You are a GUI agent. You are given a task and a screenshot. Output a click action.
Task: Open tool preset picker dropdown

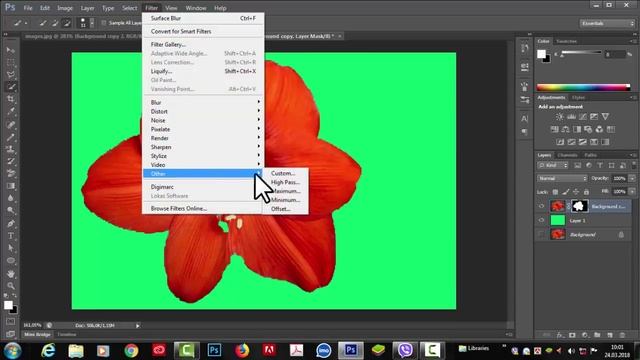point(26,23)
